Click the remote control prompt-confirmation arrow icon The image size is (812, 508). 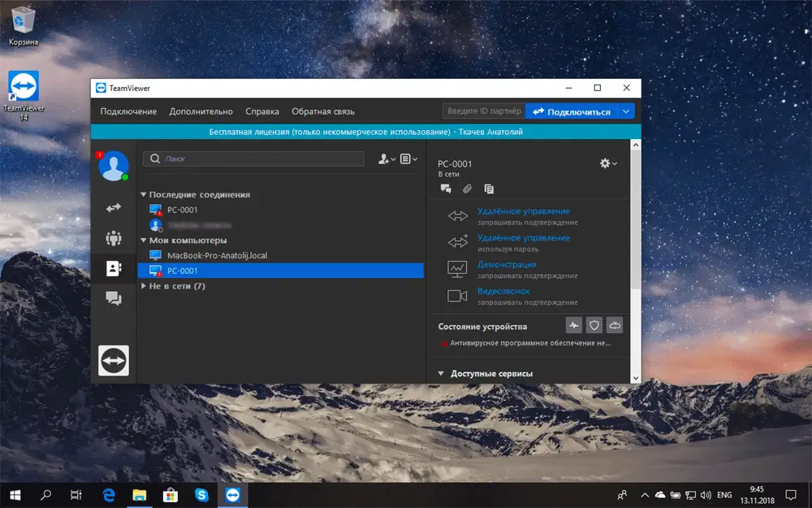pos(458,215)
